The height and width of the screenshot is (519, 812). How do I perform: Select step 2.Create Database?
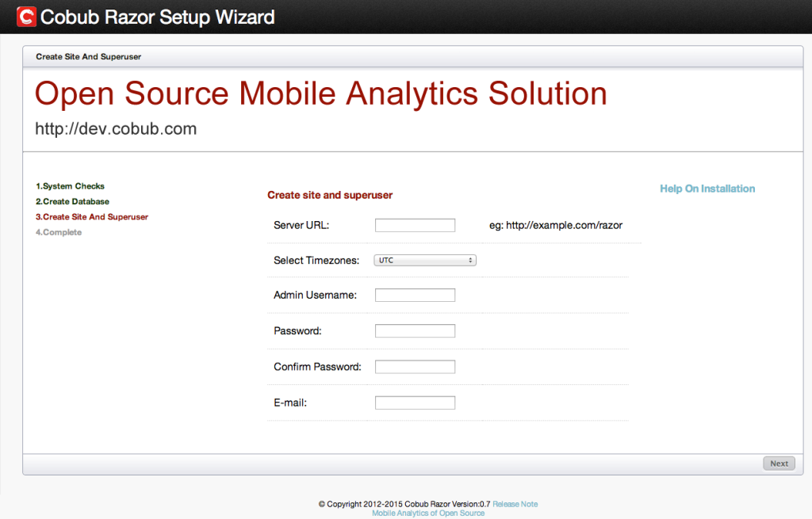tap(72, 201)
